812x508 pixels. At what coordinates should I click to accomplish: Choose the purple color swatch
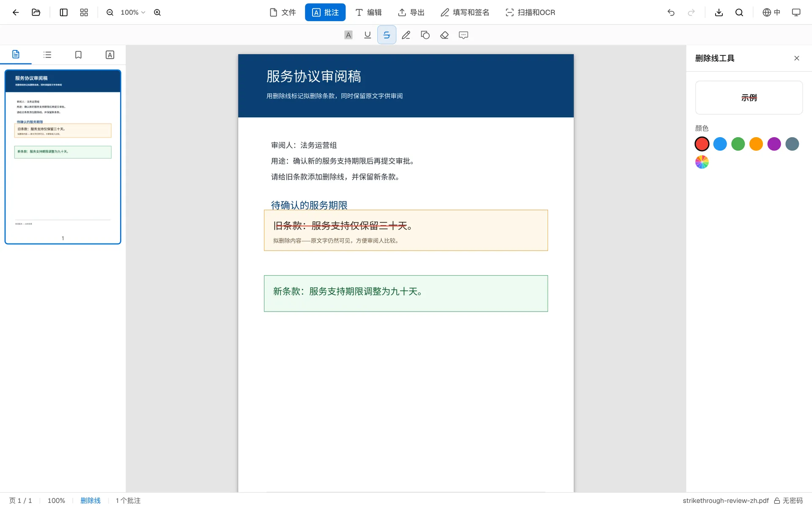(774, 144)
